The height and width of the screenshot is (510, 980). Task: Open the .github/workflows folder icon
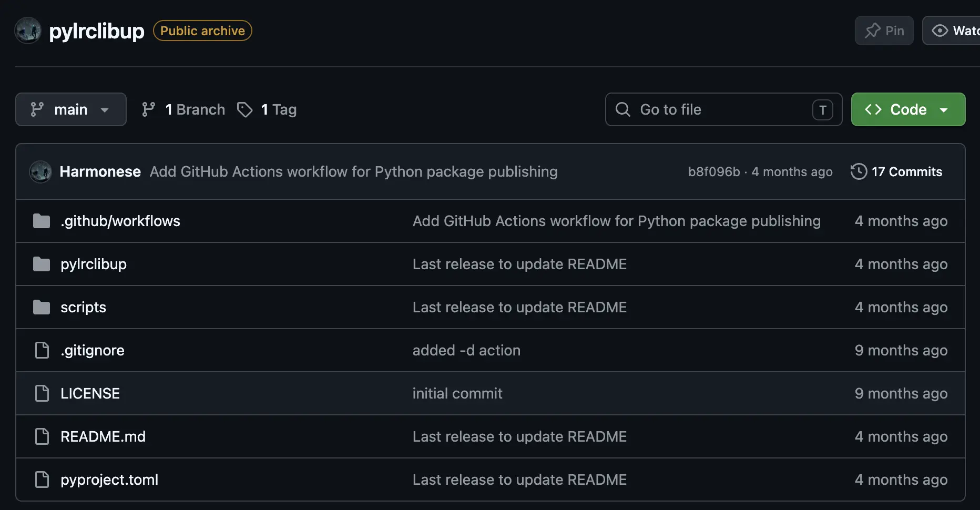tap(42, 221)
